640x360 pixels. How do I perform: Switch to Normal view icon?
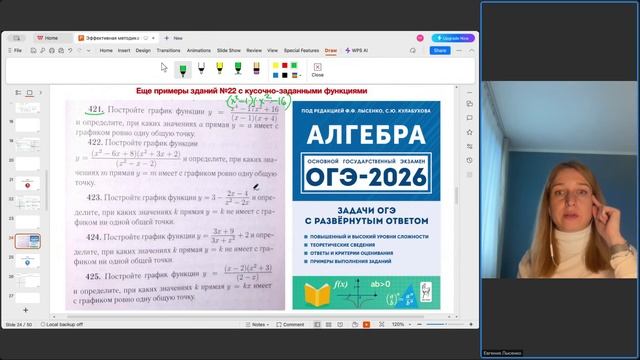317,324
